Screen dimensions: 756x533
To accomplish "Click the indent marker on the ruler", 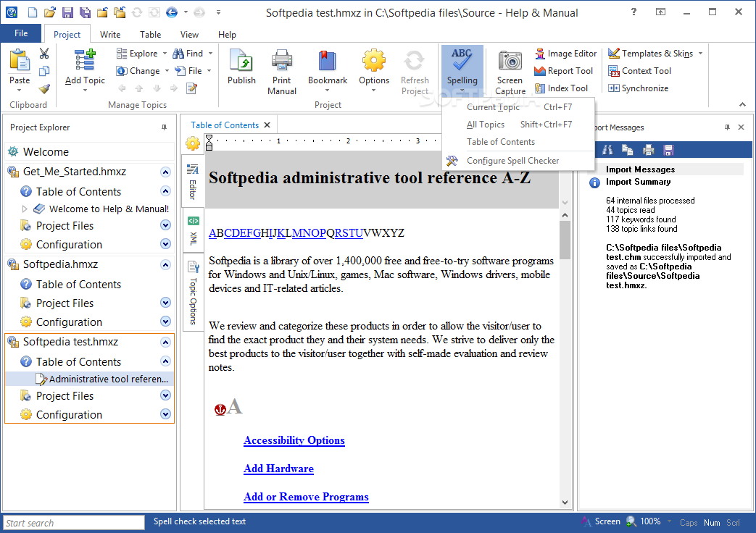I will [209, 142].
